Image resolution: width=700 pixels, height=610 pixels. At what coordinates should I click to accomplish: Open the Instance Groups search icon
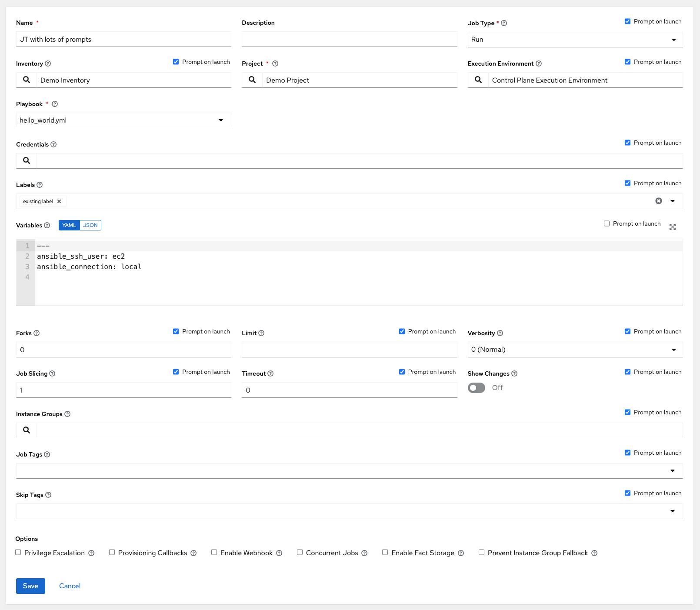[26, 430]
